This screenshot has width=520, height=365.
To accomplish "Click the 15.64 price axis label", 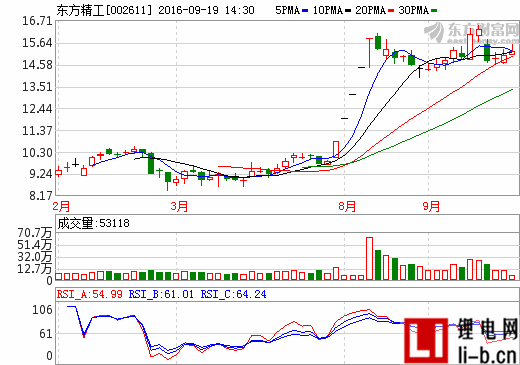I will pos(37,43).
